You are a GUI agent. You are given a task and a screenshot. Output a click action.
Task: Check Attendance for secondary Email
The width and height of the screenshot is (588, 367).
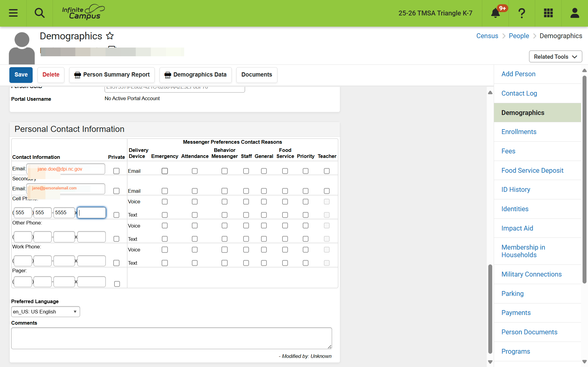(x=195, y=191)
